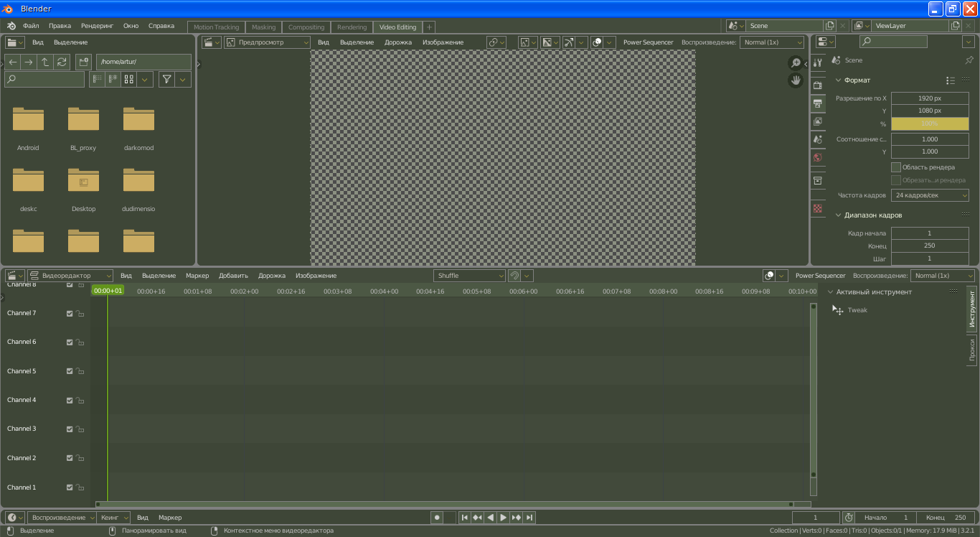Jump to next keyframe
The image size is (980, 537).
(516, 518)
